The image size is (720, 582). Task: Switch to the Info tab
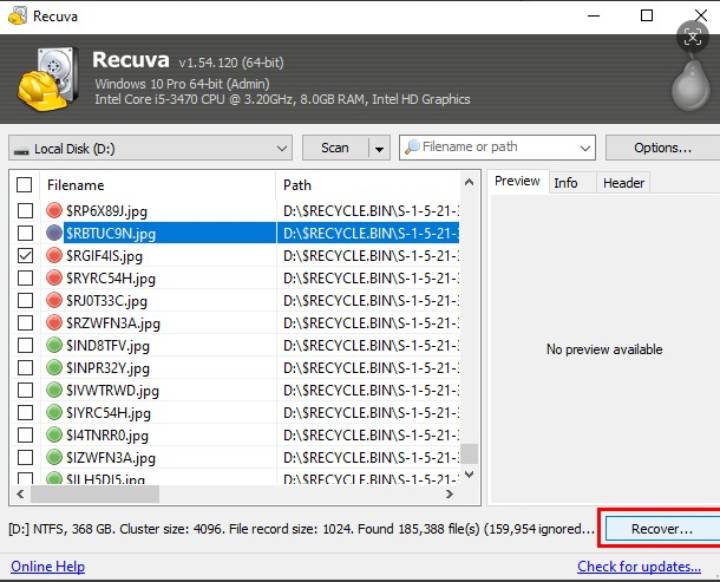(565, 183)
